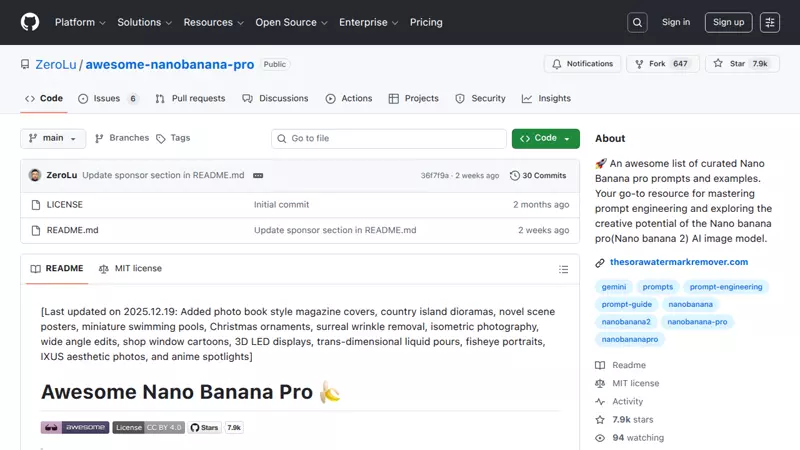This screenshot has width=800, height=450.
Task: Open Activity link in About sidebar
Action: click(619, 402)
